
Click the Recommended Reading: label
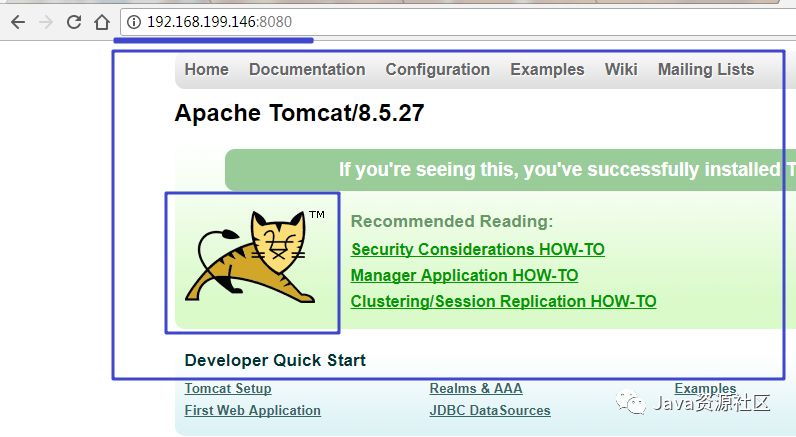tap(452, 221)
